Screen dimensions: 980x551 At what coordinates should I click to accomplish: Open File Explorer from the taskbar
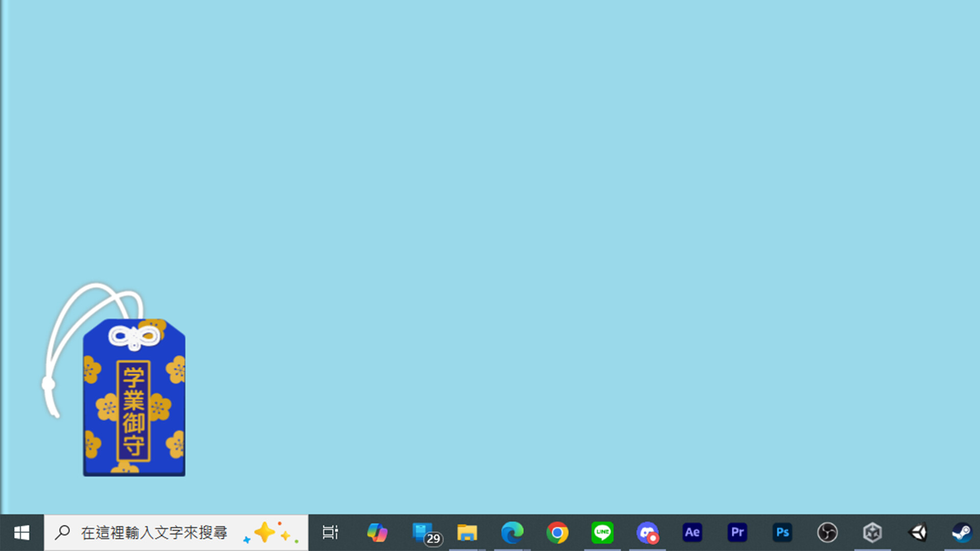(x=468, y=533)
